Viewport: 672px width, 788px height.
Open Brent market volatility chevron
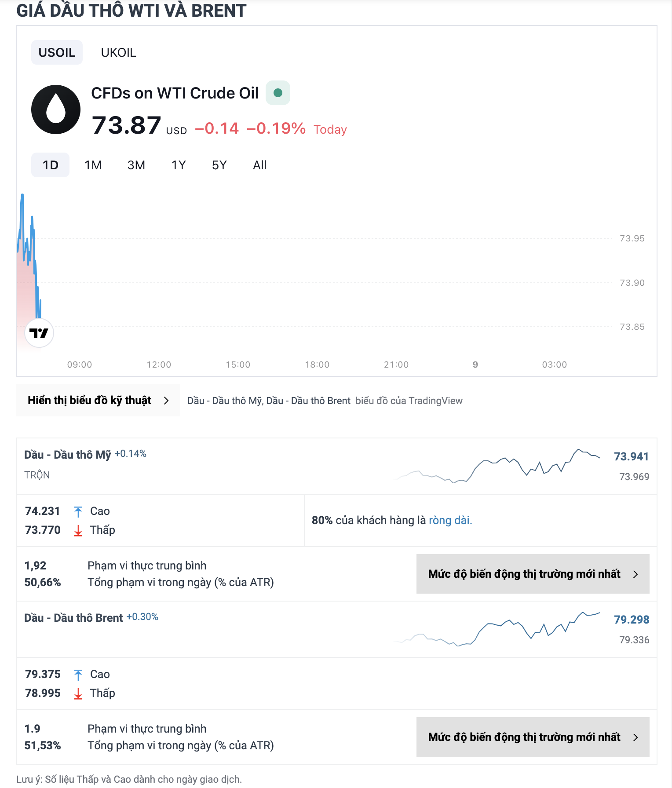tap(635, 737)
